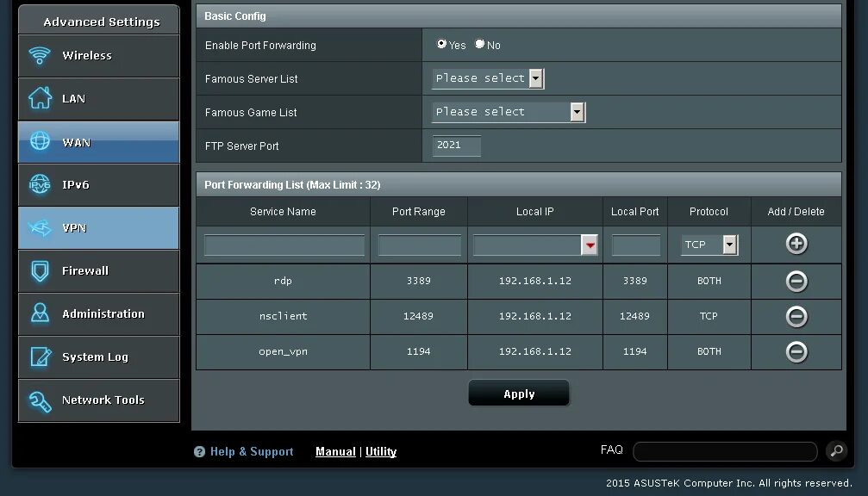Viewport: 868px width, 496px height.
Task: Open the System Log menu item
Action: [98, 356]
